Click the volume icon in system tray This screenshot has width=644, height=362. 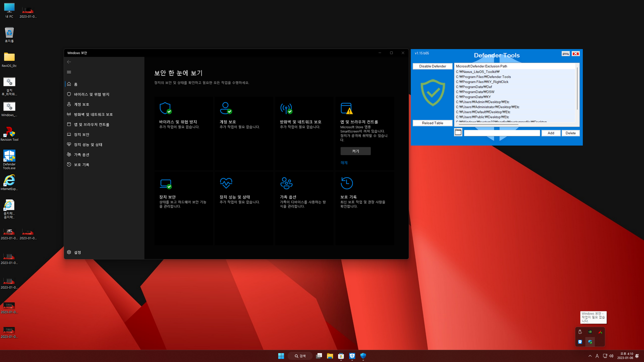point(611,356)
